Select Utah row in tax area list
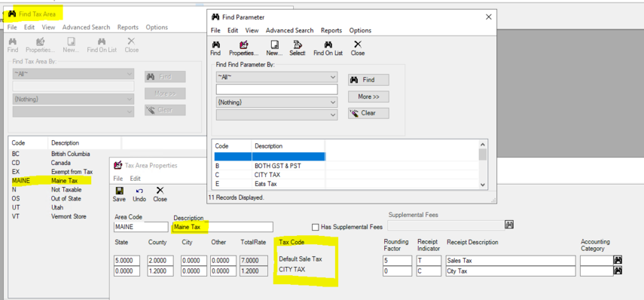644x300 pixels. coord(66,207)
